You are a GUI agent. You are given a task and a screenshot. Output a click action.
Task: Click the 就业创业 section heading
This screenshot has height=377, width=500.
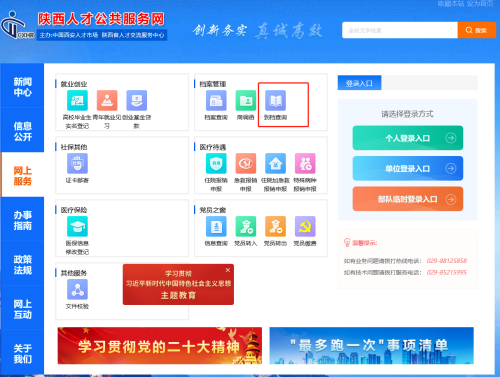click(x=74, y=84)
